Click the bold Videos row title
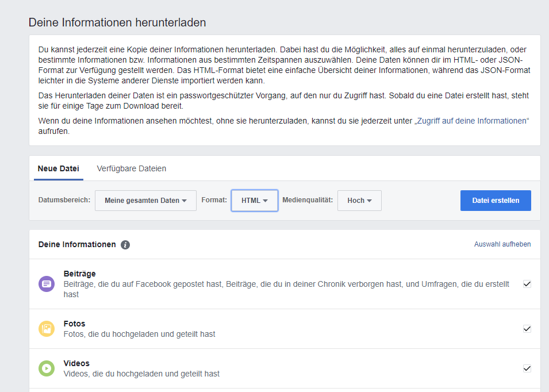 point(76,363)
